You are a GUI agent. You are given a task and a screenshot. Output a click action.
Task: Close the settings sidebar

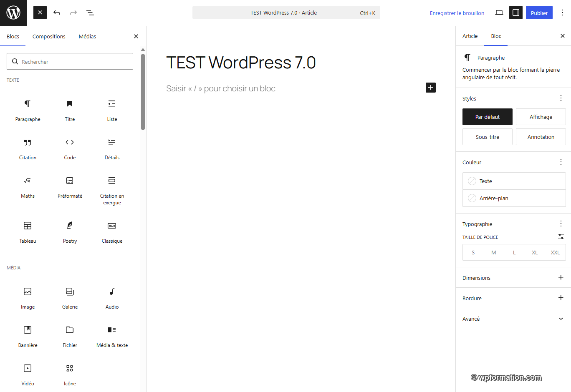point(563,36)
